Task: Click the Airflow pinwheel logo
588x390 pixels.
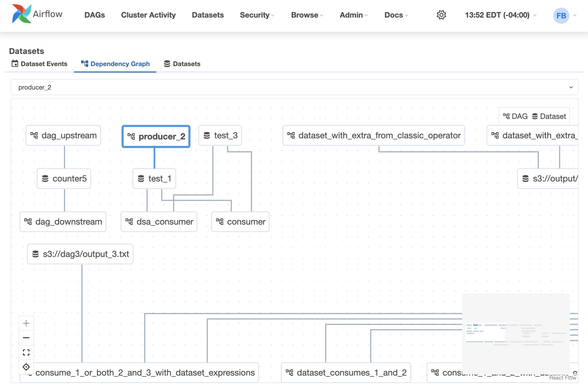Action: coord(22,14)
